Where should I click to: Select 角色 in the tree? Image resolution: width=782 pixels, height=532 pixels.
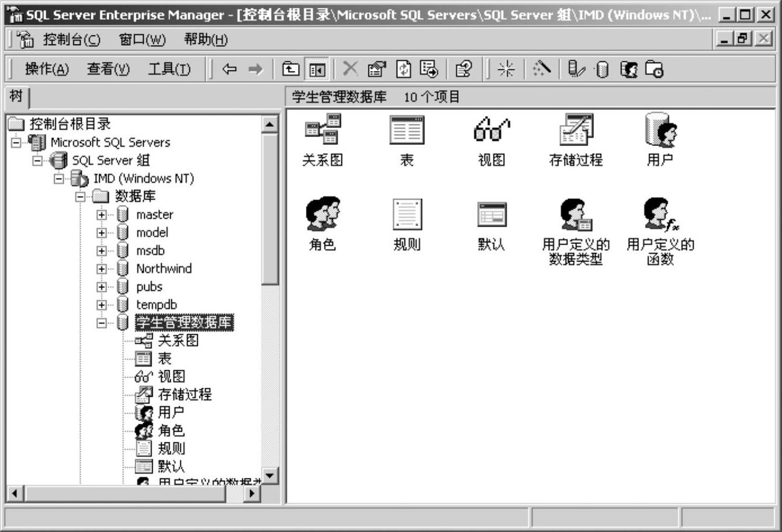[x=171, y=431]
